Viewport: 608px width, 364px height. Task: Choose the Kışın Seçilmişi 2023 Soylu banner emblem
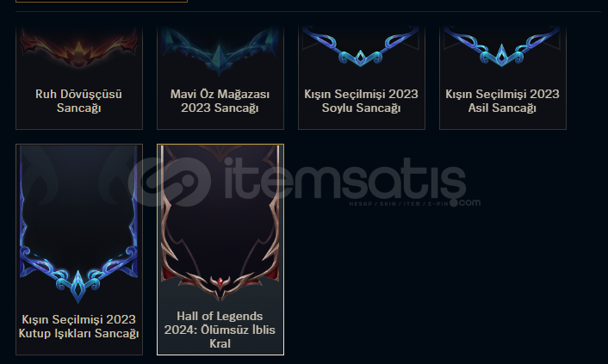click(x=361, y=46)
